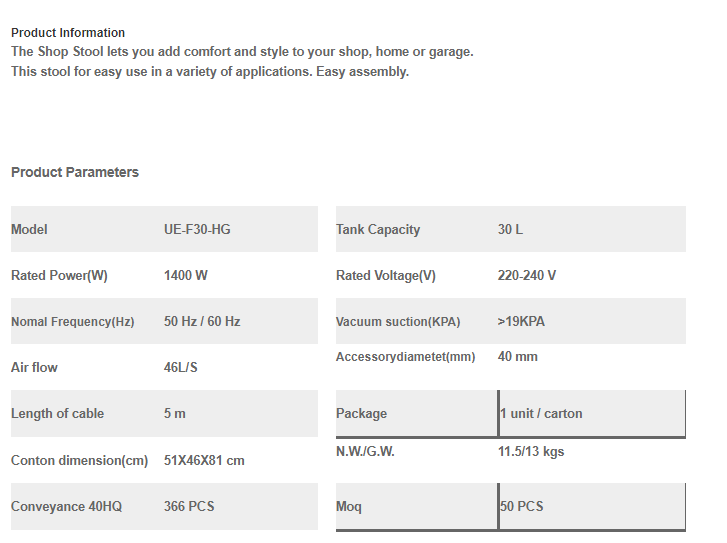Click the 51X46X81 cm dimension value
This screenshot has height=543, width=727.
click(x=204, y=460)
